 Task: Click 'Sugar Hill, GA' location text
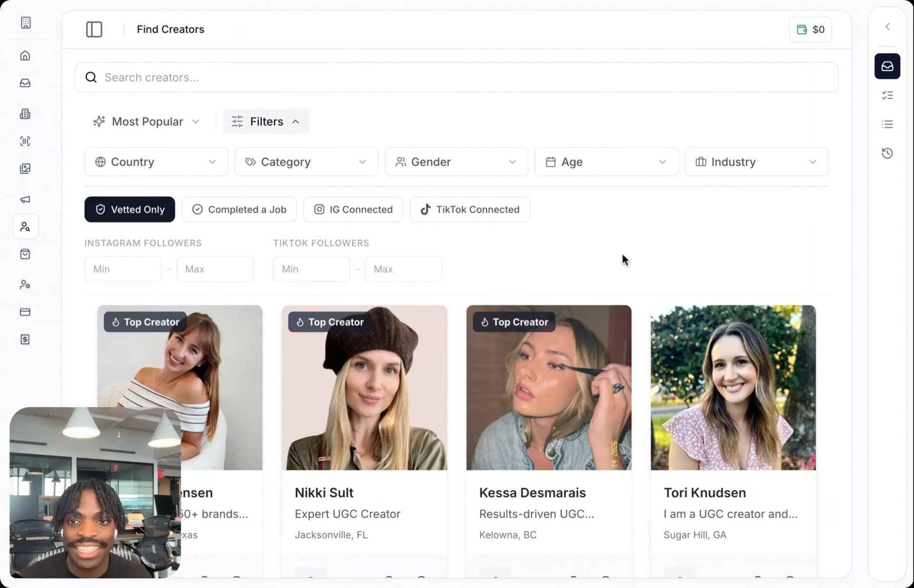(695, 535)
